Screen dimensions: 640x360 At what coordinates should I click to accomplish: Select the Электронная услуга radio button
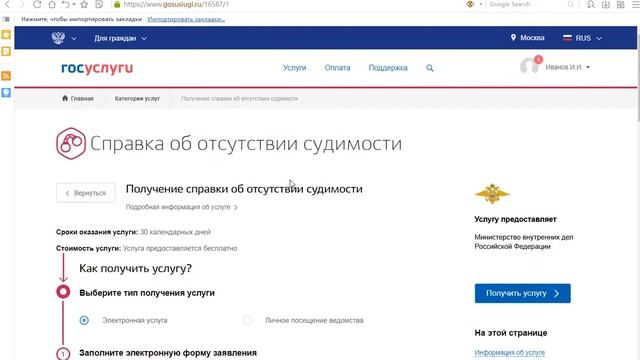[x=84, y=320]
